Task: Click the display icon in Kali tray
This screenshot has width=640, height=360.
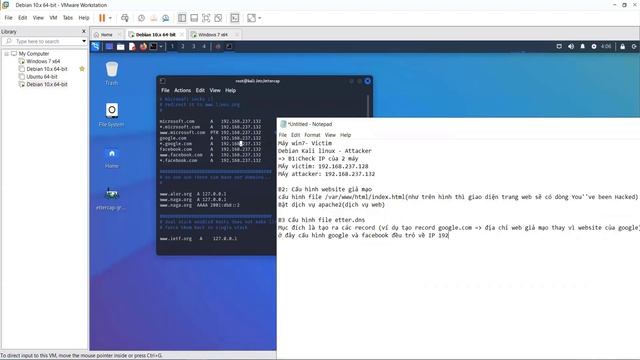Action: [559, 47]
